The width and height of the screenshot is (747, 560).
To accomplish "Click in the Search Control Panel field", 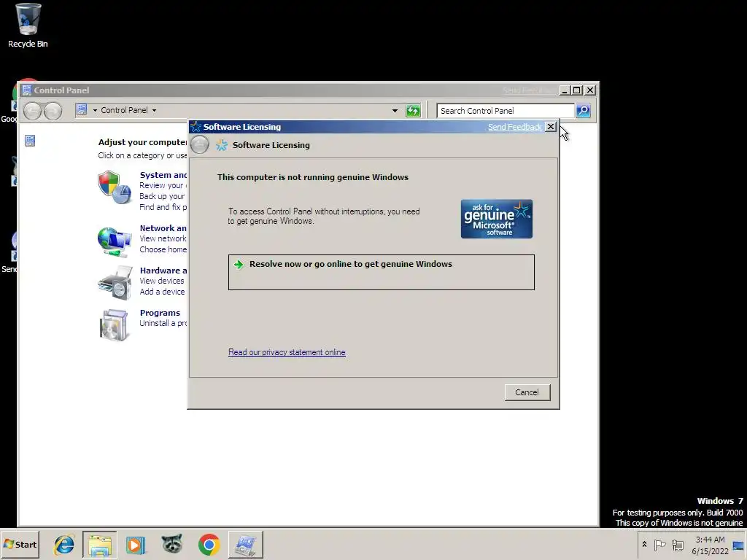I will [506, 111].
